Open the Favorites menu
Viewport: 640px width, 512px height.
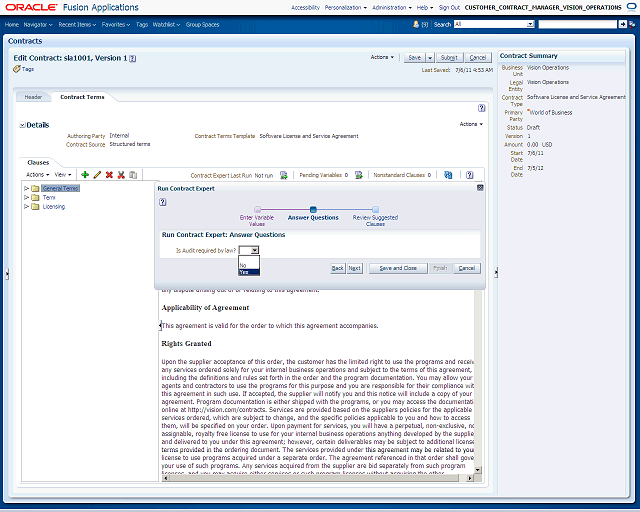(x=116, y=25)
